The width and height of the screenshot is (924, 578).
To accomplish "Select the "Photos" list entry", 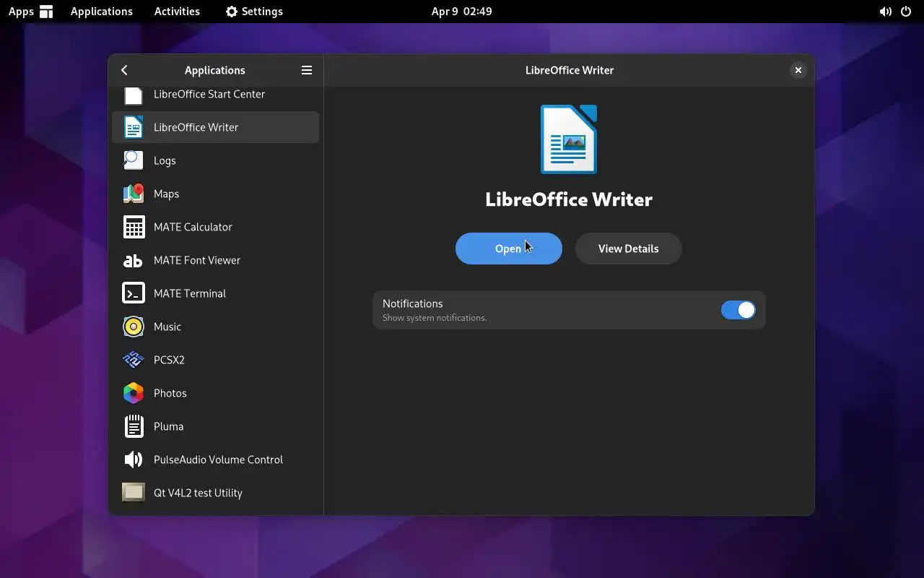I will [215, 393].
